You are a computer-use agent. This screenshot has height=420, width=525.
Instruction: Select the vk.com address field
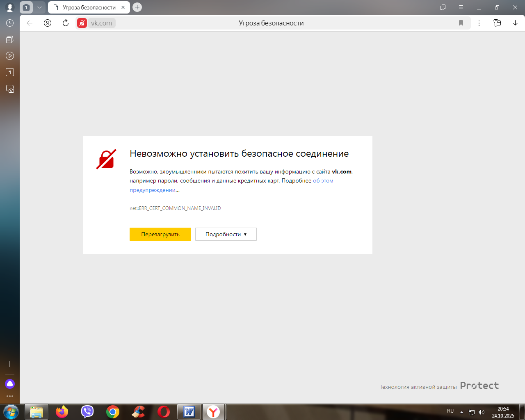coord(101,23)
